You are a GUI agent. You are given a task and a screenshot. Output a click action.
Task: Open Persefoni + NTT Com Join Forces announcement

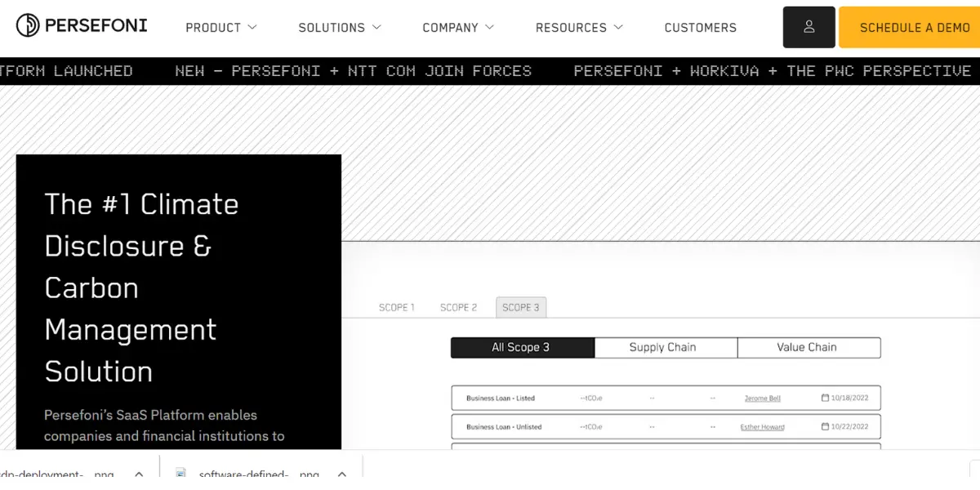pos(354,71)
